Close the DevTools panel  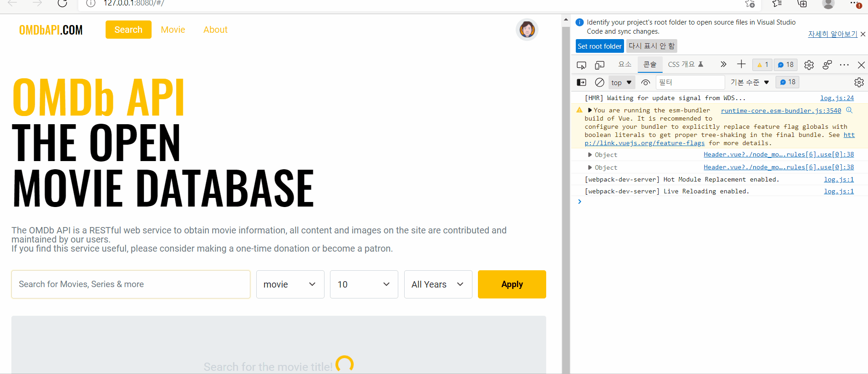(861, 65)
